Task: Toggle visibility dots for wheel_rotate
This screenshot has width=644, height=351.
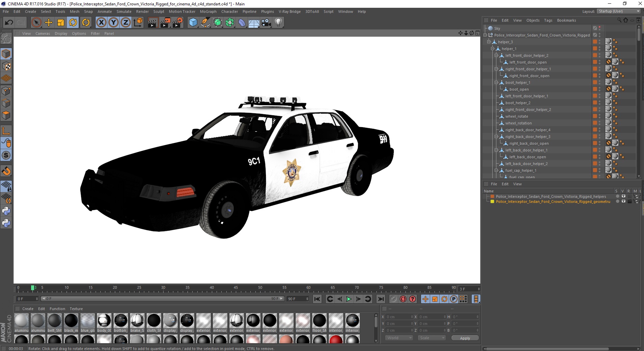Action: pos(600,116)
